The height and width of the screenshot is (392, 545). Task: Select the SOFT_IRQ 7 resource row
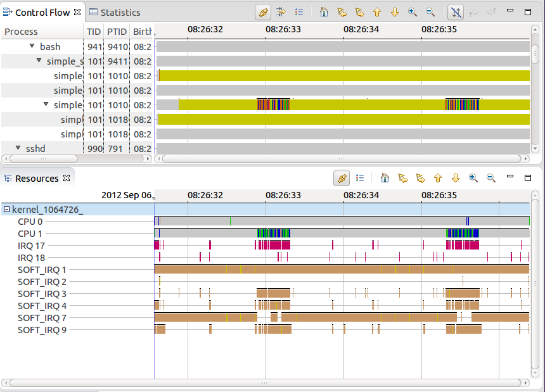pyautogui.click(x=42, y=317)
